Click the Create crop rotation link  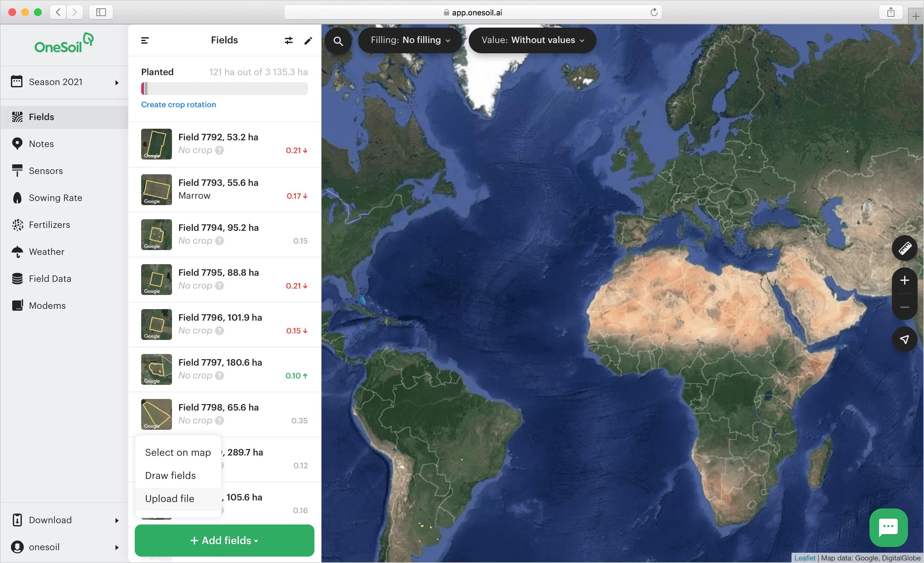[178, 105]
